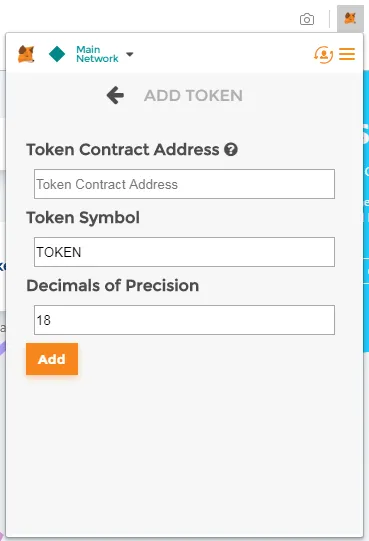This screenshot has width=369, height=541.
Task: Click the Token Contract Address heading label
Action: point(123,150)
